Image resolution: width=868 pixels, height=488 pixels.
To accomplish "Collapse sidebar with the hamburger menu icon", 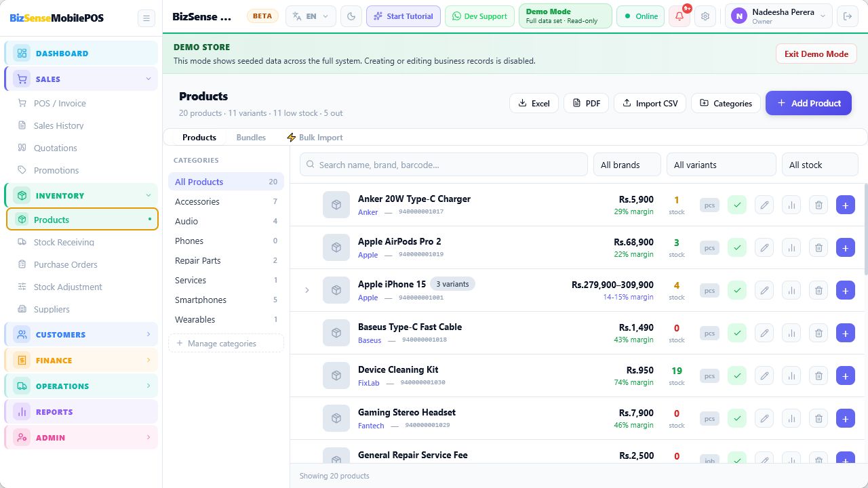I will [x=146, y=18].
